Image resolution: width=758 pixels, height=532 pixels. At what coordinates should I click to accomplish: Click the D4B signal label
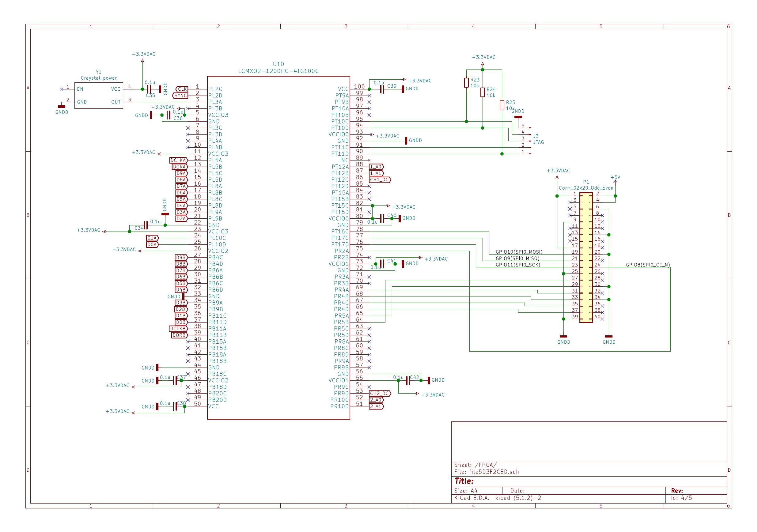[181, 290]
